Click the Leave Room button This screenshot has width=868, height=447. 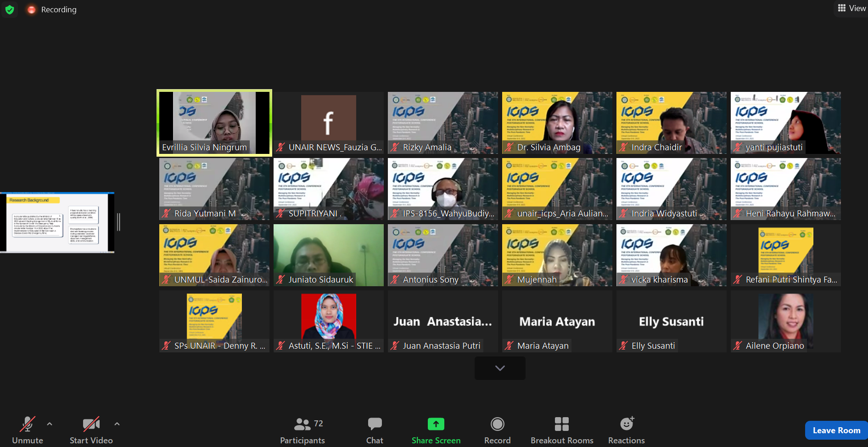click(x=836, y=430)
